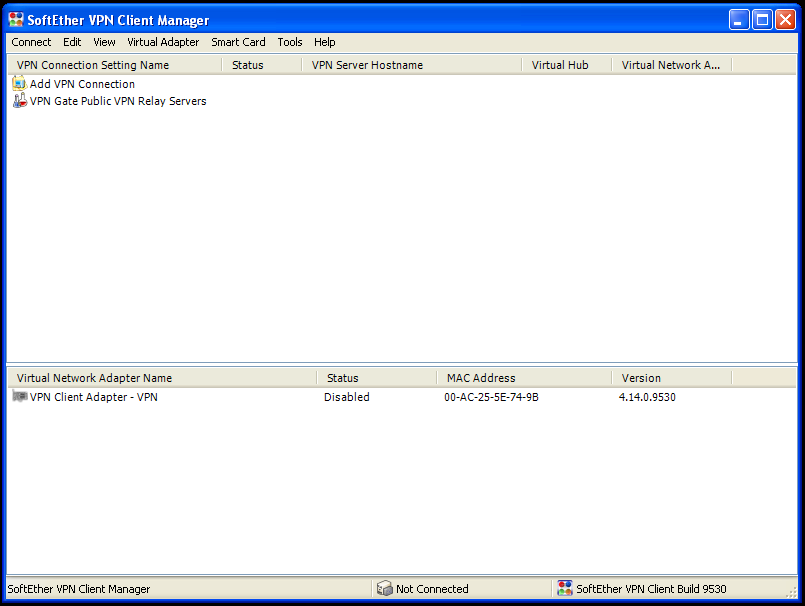
Task: Click the Add VPN Connection icon
Action: click(x=19, y=83)
